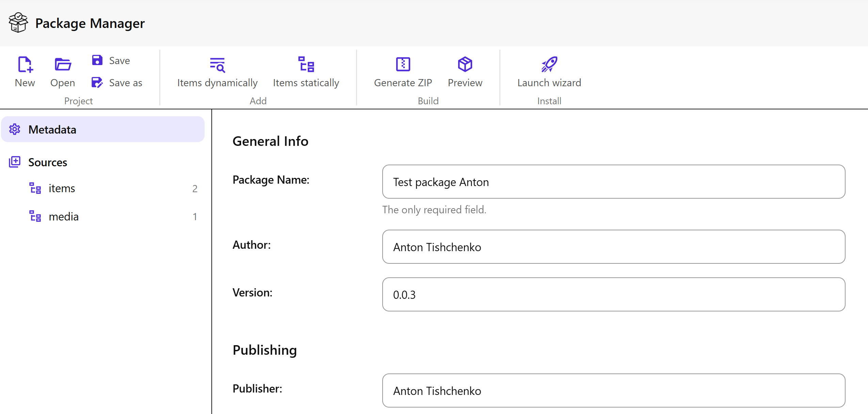This screenshot has height=414, width=868.
Task: Click the Preview label
Action: pos(465,83)
